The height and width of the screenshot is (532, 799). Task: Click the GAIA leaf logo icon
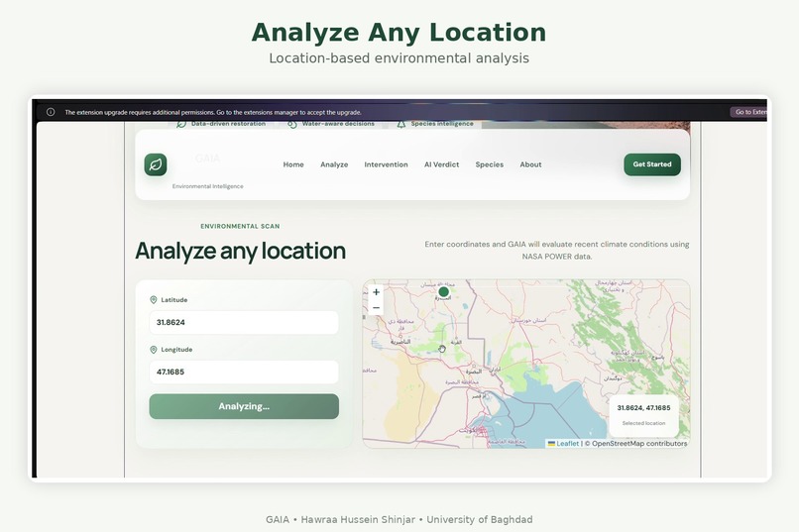[x=156, y=164]
